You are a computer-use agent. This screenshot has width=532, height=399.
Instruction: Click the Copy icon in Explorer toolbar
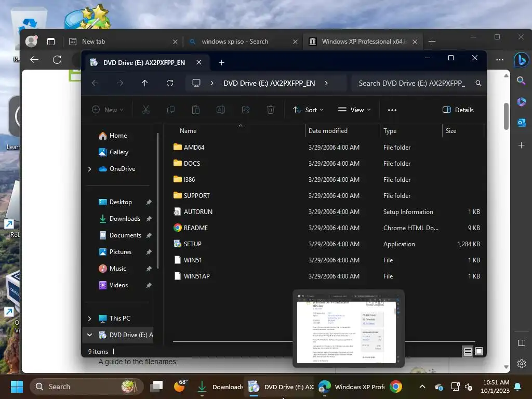click(171, 110)
